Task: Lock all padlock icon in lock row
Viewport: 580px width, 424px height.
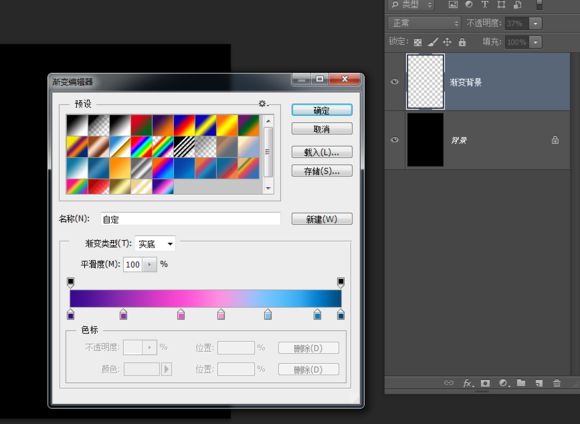Action: pyautogui.click(x=462, y=42)
